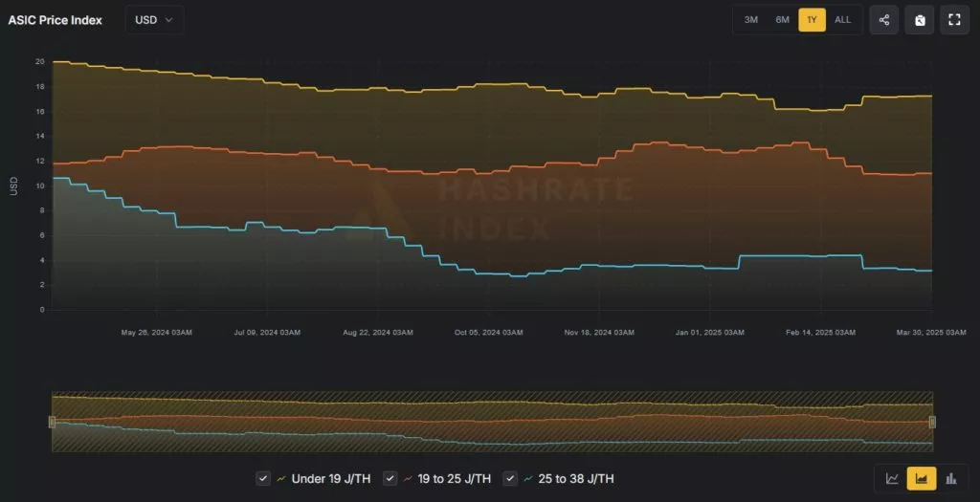Hide the 25 to 38 J/TH series
980x502 pixels.
tap(511, 478)
